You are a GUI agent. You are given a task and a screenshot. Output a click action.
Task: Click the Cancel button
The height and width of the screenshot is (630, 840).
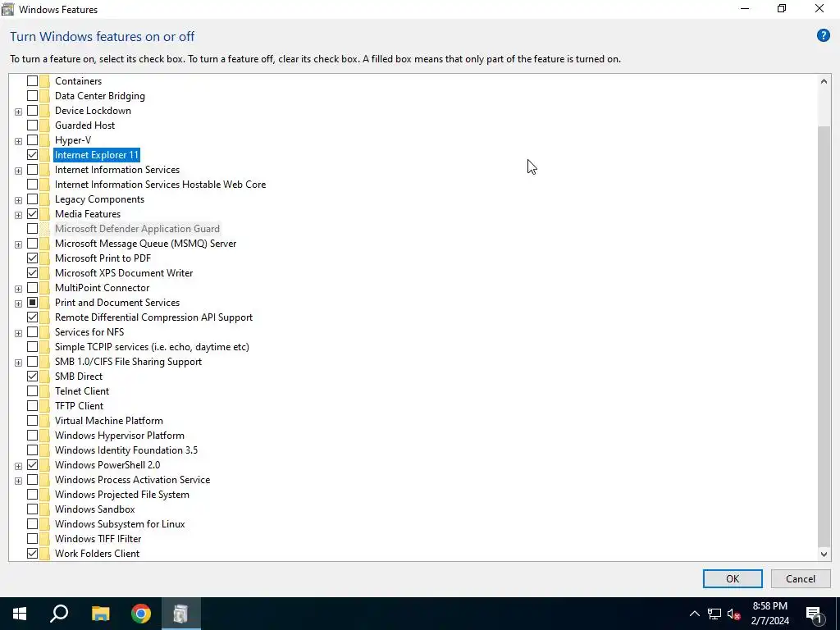pyautogui.click(x=801, y=578)
